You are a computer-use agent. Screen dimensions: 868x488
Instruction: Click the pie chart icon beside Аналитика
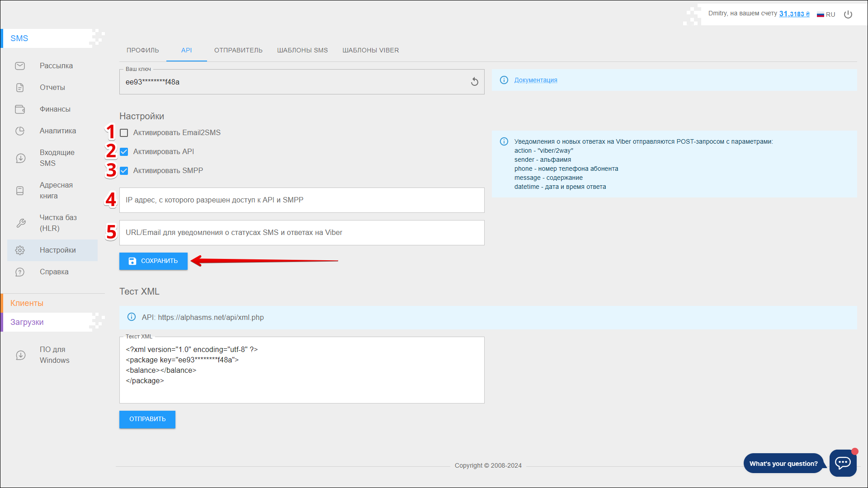point(20,131)
